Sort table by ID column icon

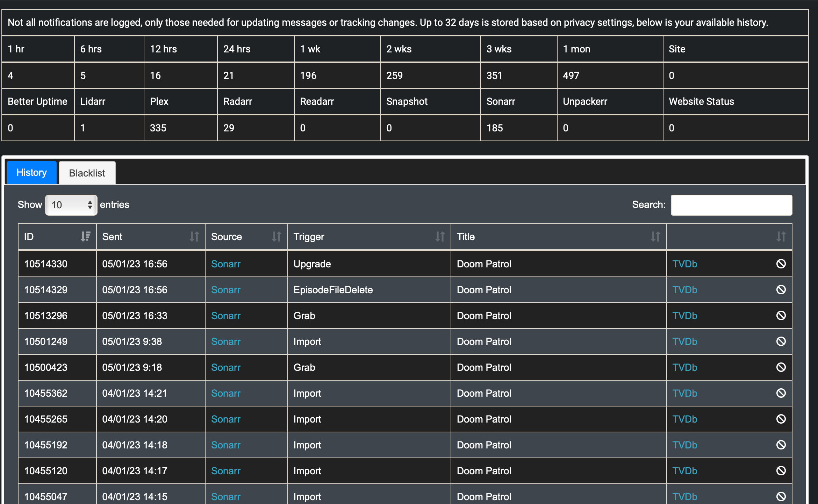pyautogui.click(x=85, y=237)
